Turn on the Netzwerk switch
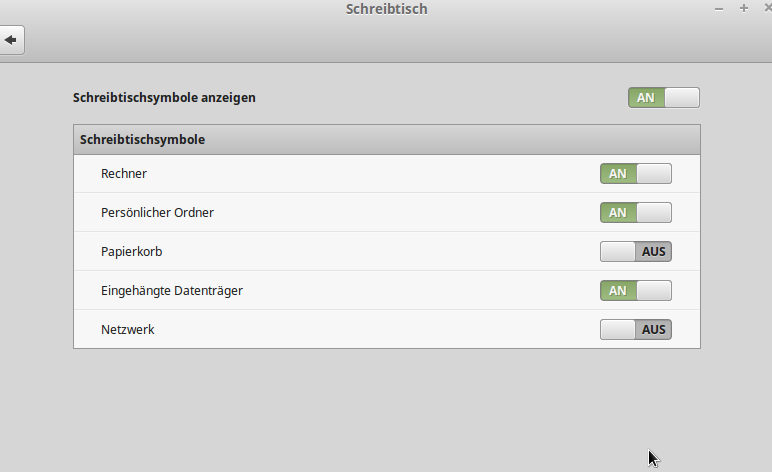 636,329
